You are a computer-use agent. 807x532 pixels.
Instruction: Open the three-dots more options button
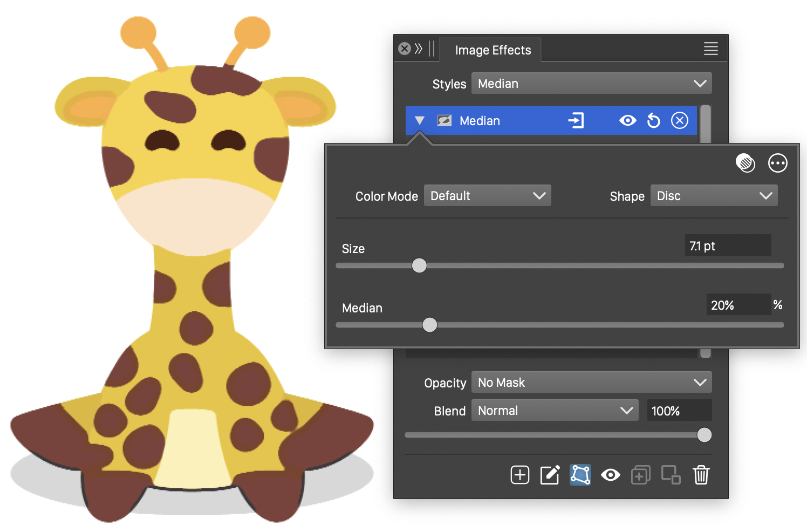pyautogui.click(x=777, y=163)
